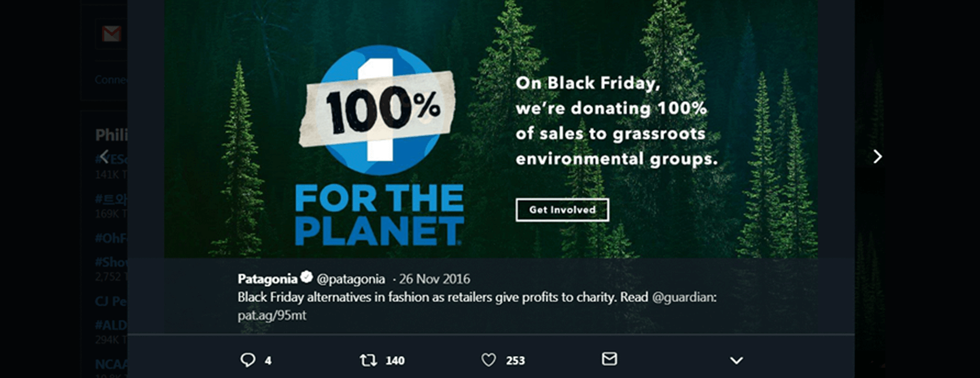Retweet the Patagonia tweet

(368, 360)
